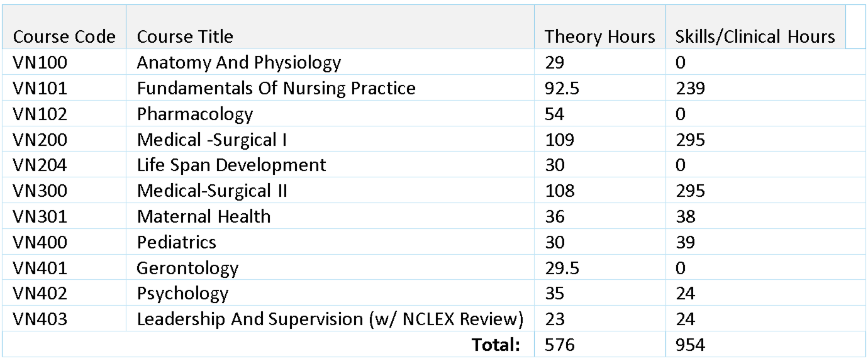Select the 954 total clinical hours cell

[690, 345]
